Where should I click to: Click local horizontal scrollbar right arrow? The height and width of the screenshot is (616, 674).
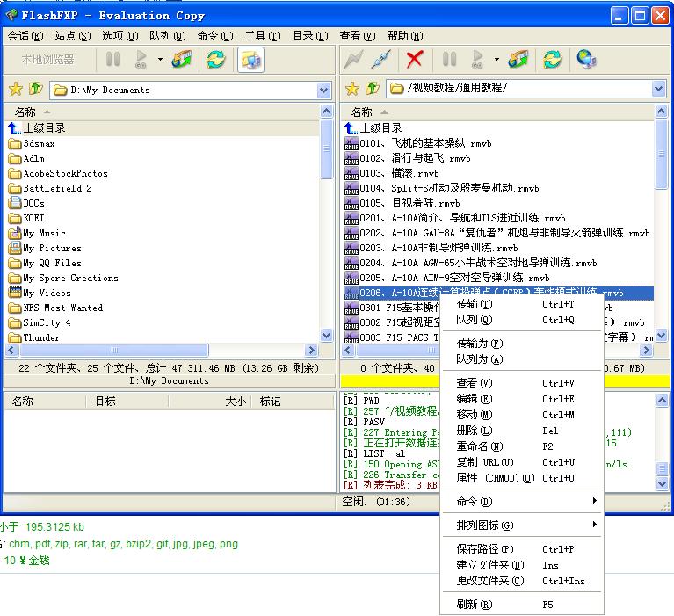click(311, 351)
